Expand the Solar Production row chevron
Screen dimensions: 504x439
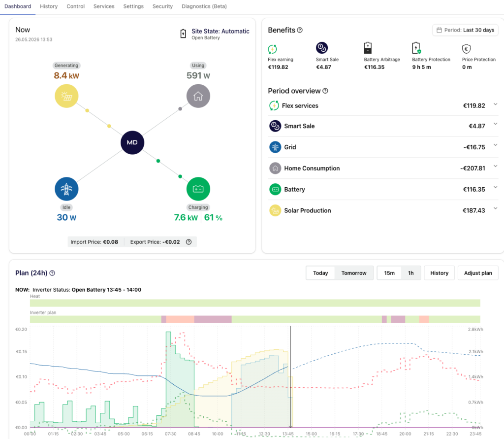495,208
